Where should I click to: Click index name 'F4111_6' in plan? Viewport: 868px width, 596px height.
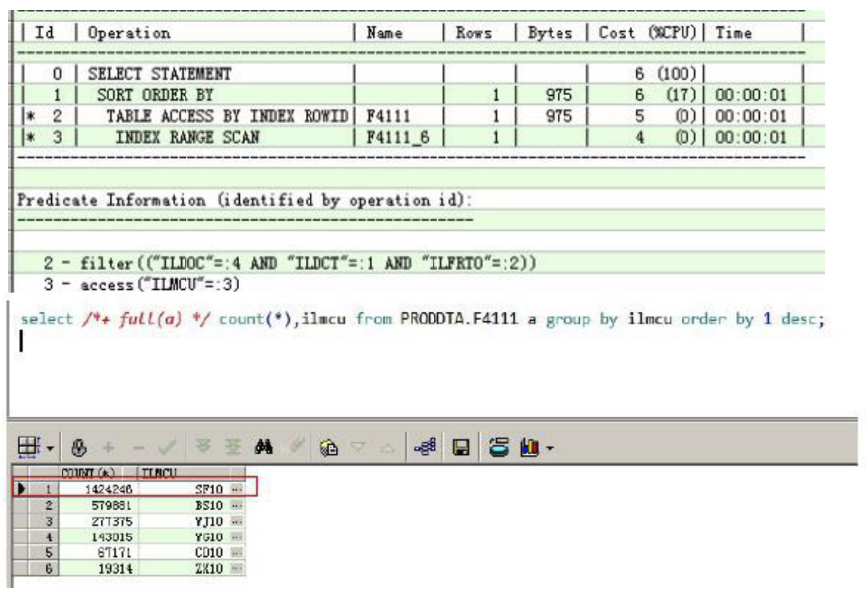[398, 137]
